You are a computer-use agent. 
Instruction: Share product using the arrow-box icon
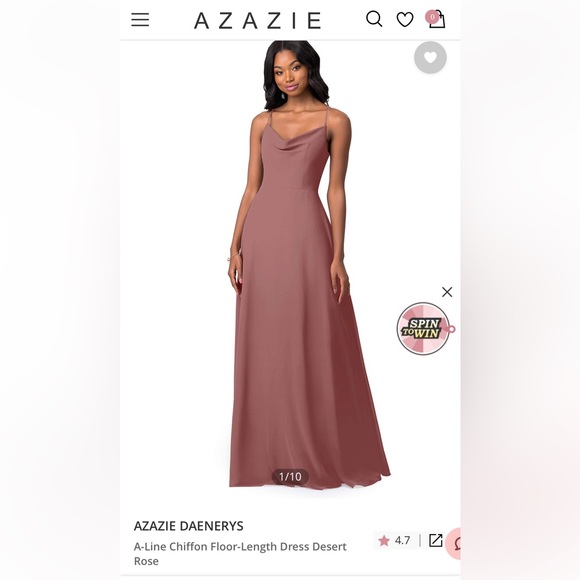436,540
